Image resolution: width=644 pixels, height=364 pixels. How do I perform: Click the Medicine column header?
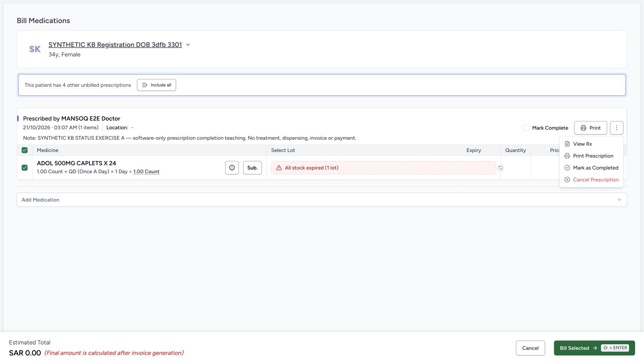click(48, 150)
